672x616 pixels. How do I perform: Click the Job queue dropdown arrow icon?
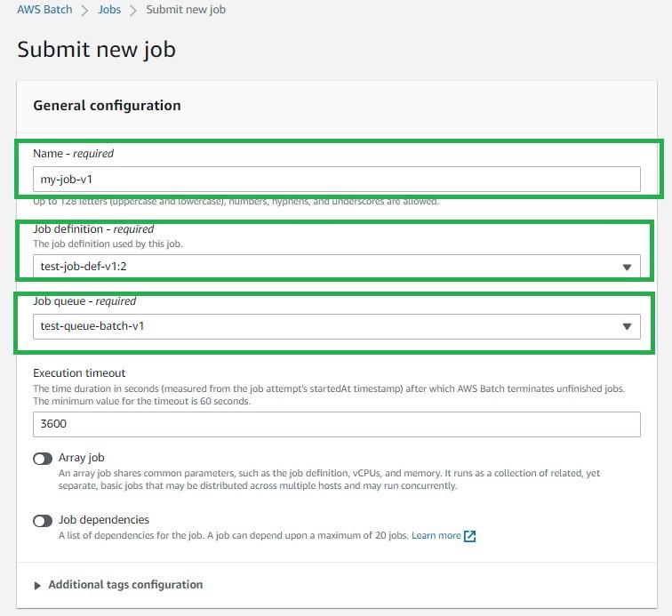coord(627,326)
